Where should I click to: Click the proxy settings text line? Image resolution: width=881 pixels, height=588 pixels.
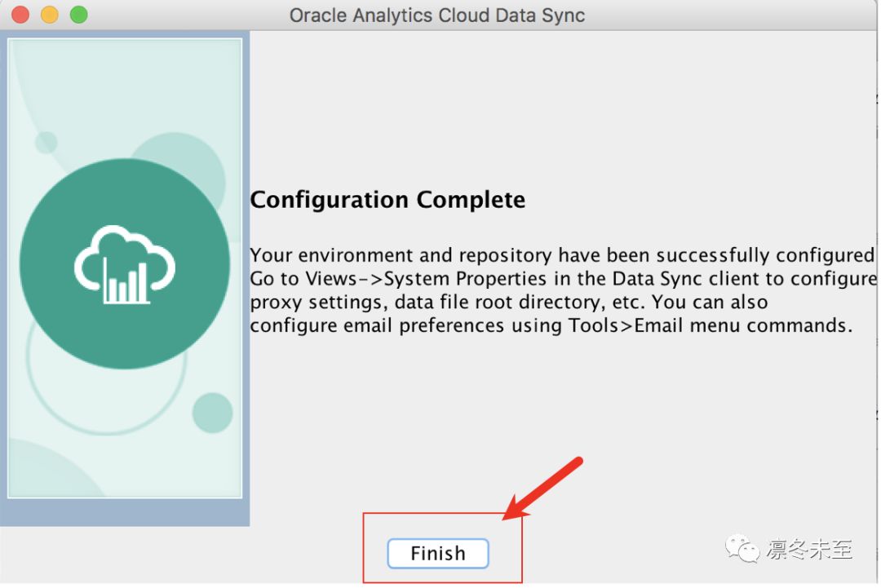(508, 302)
